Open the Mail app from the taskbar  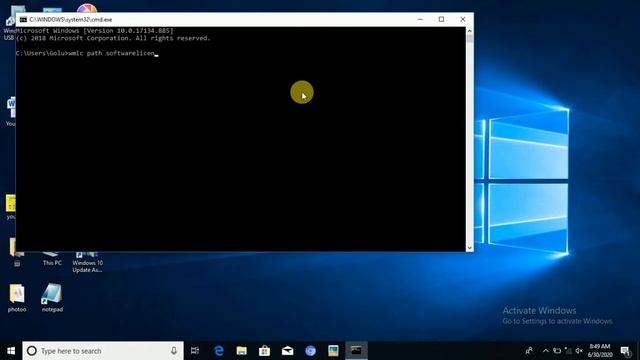(287, 351)
